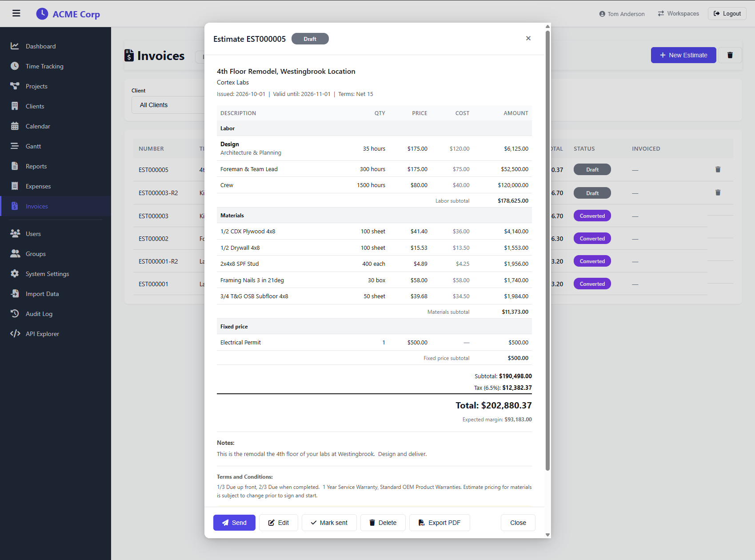
Task: Go to Projects in the sidebar
Action: point(36,86)
